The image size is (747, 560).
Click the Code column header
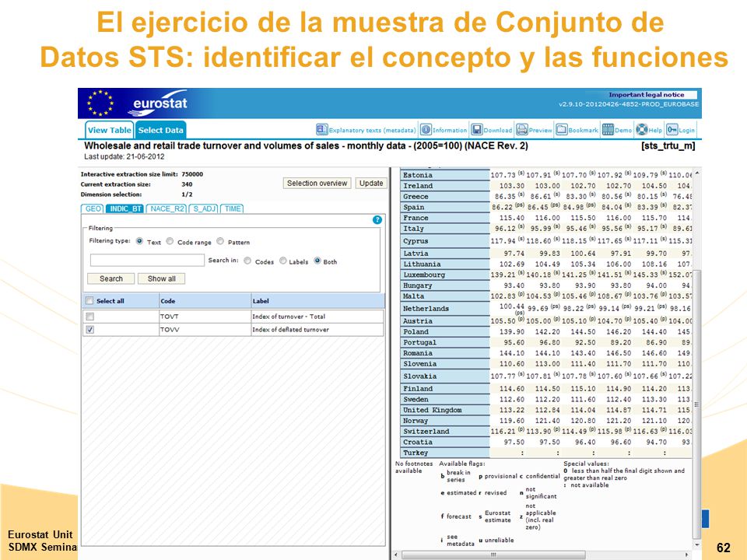(205, 301)
